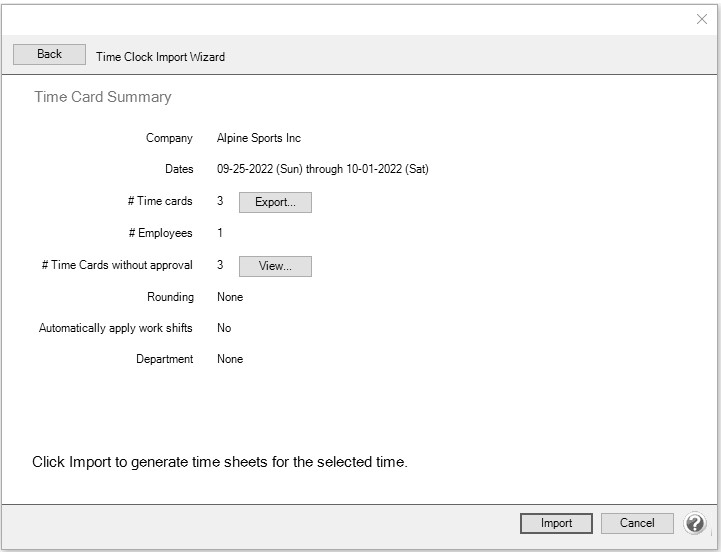The height and width of the screenshot is (552, 721).
Task: Select the employee count value 1
Action: tap(220, 233)
